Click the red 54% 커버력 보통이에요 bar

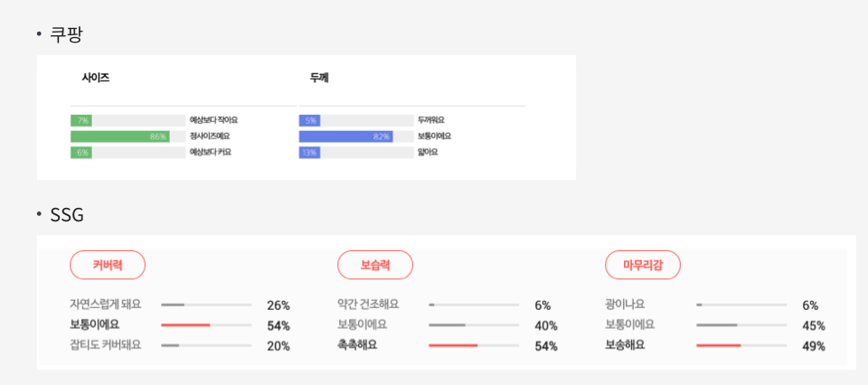click(x=185, y=325)
